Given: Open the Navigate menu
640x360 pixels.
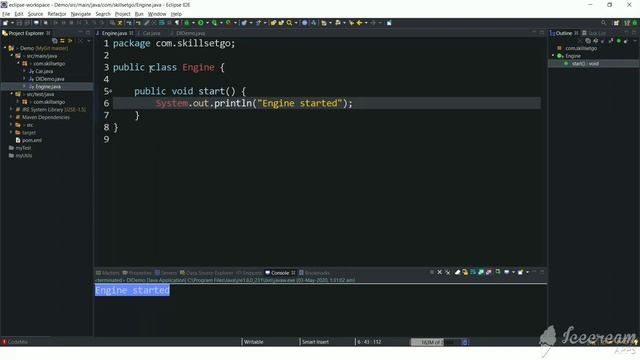Looking at the screenshot, I should pos(81,14).
